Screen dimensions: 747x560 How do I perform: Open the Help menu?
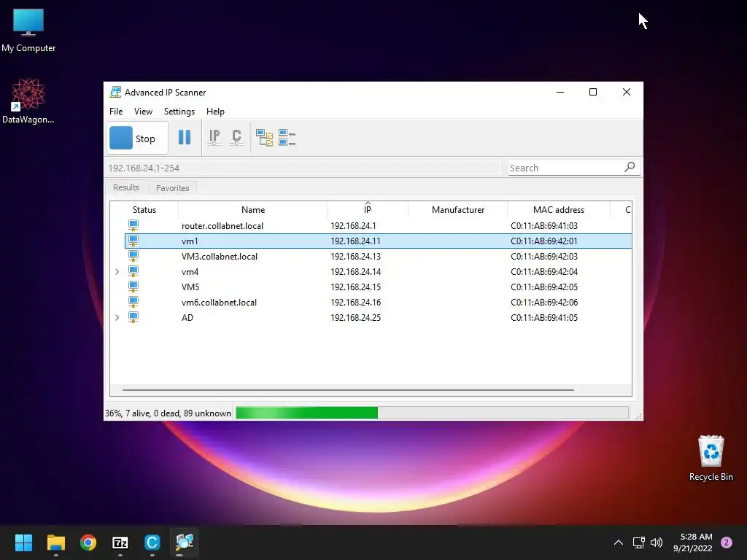215,112
